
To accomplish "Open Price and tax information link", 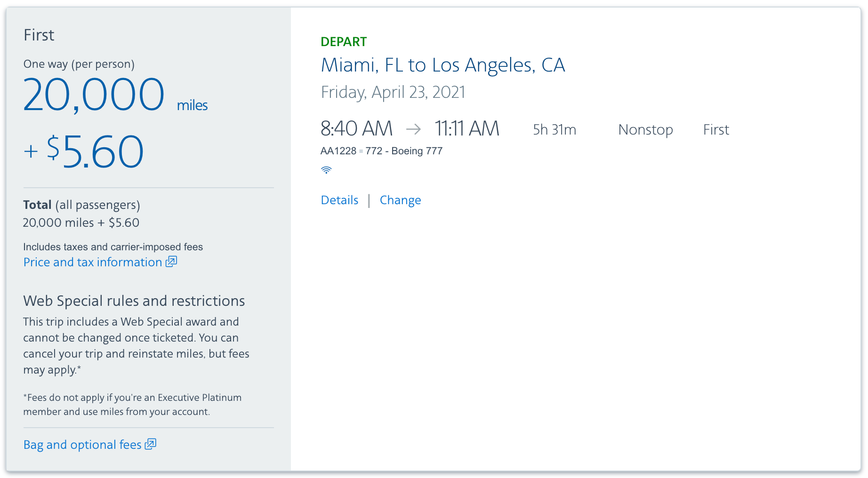I will (93, 262).
